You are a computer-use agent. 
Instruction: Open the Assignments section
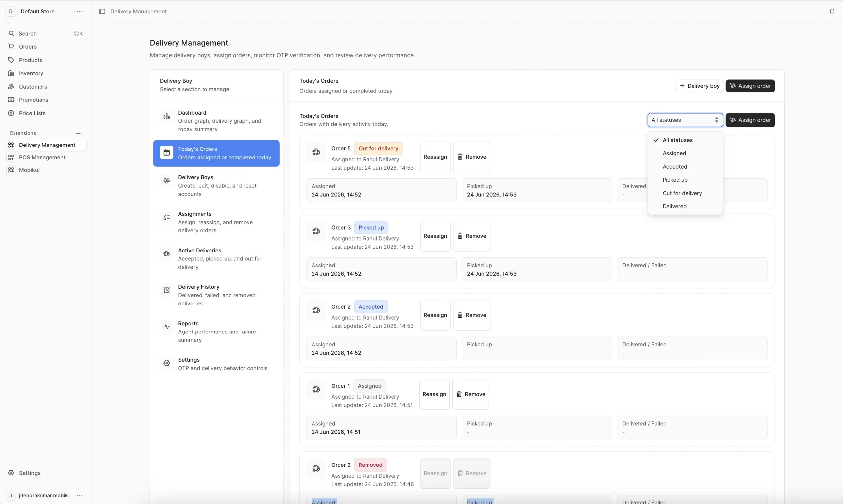[216, 222]
